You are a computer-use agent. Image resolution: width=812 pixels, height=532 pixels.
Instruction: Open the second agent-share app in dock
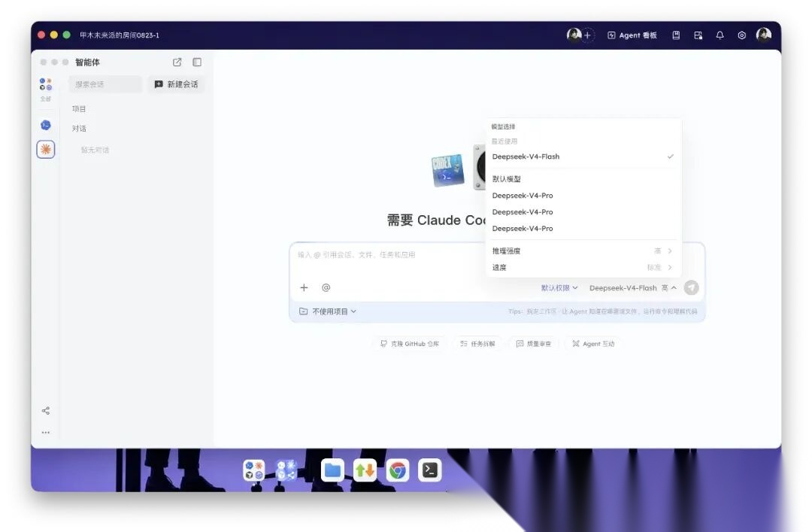(286, 470)
